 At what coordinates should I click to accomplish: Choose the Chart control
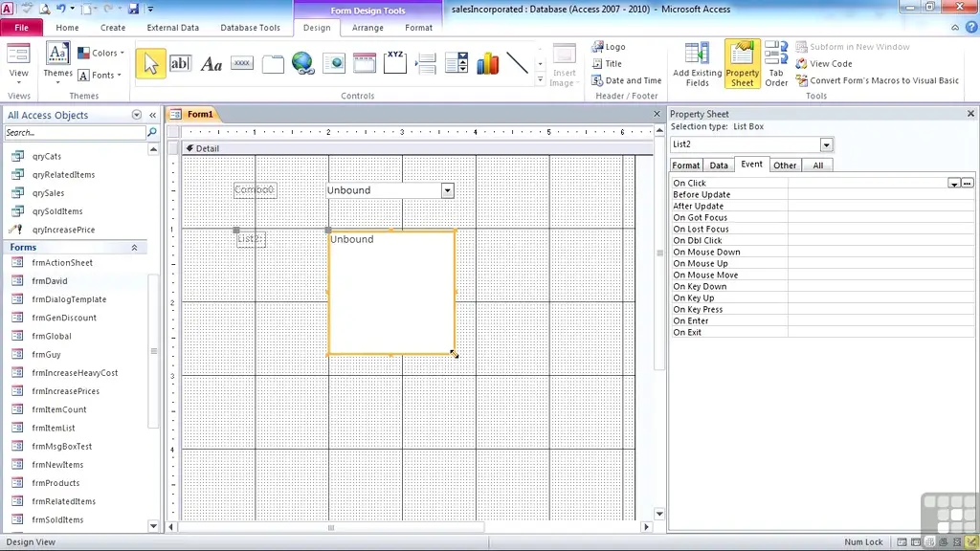[487, 64]
